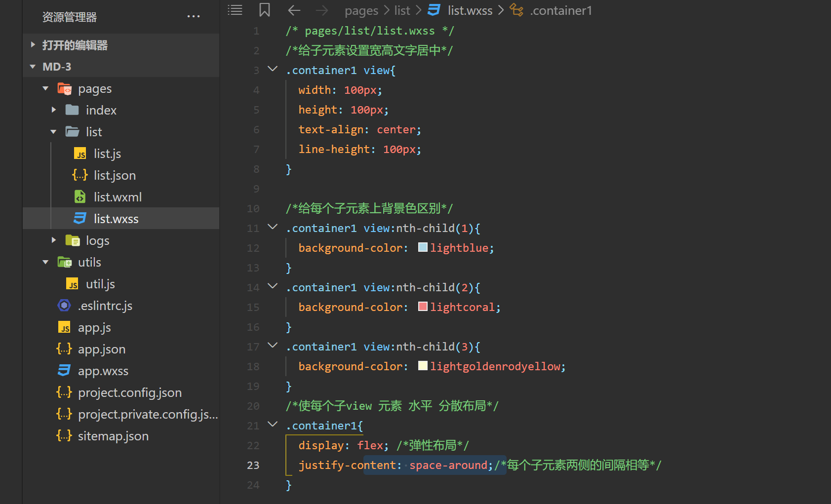The image size is (831, 504).
Task: Select the util.js JavaScript icon
Action: [72, 283]
